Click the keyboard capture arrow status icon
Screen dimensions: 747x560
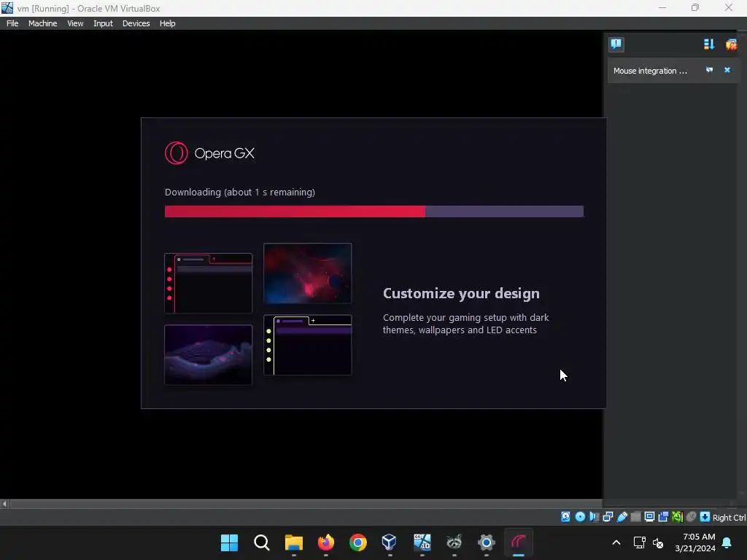(705, 517)
